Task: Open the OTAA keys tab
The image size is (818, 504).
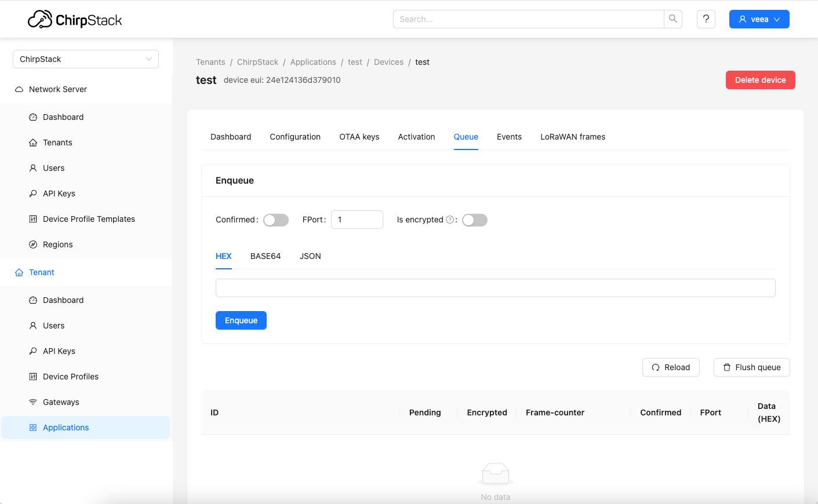Action: point(359,137)
